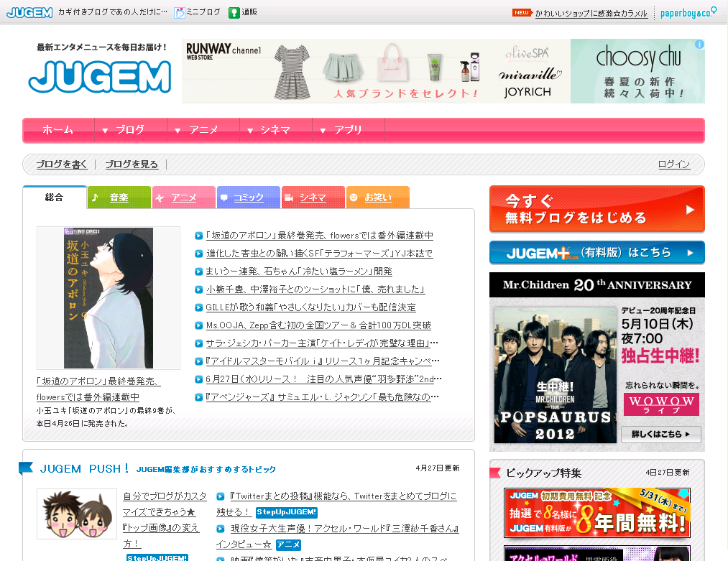Screen dimensions: 728x561
Task: Click 詳しくはこちら button in Mr.Children ad
Action: tap(661, 435)
